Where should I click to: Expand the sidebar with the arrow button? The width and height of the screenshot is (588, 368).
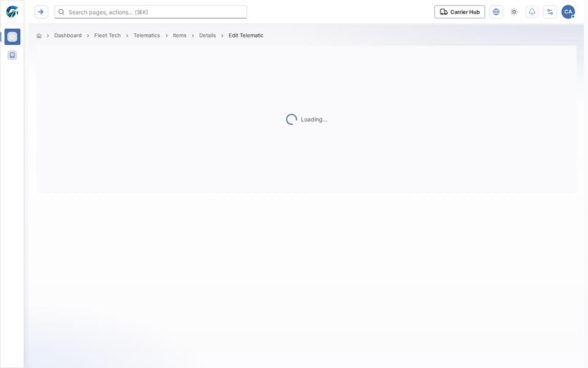point(41,12)
